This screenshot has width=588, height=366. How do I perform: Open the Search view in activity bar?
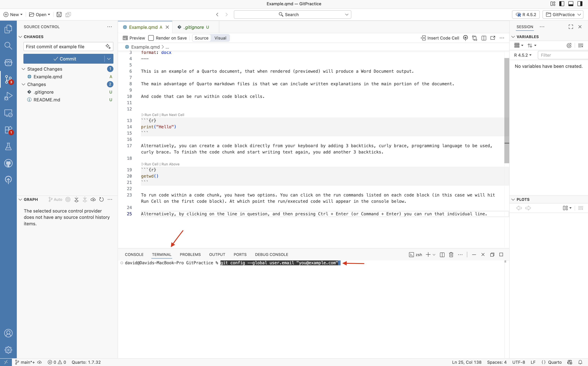click(8, 46)
